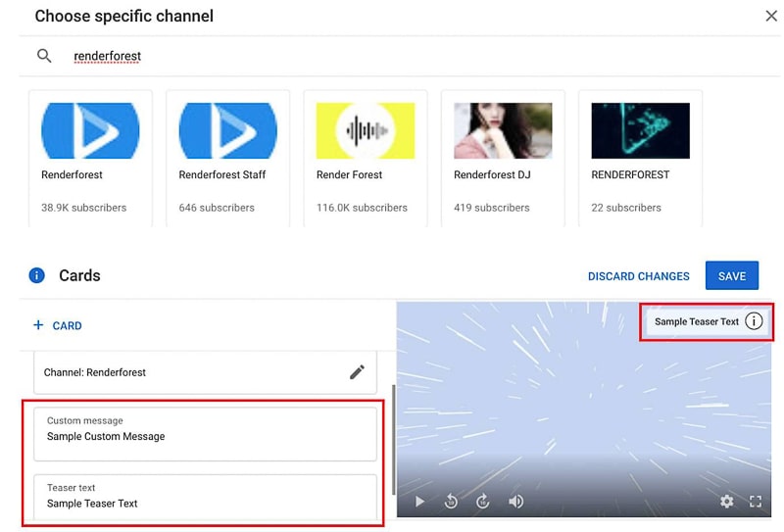The height and width of the screenshot is (532, 784).
Task: Close the Choose specific channel dialog
Action: [x=771, y=16]
